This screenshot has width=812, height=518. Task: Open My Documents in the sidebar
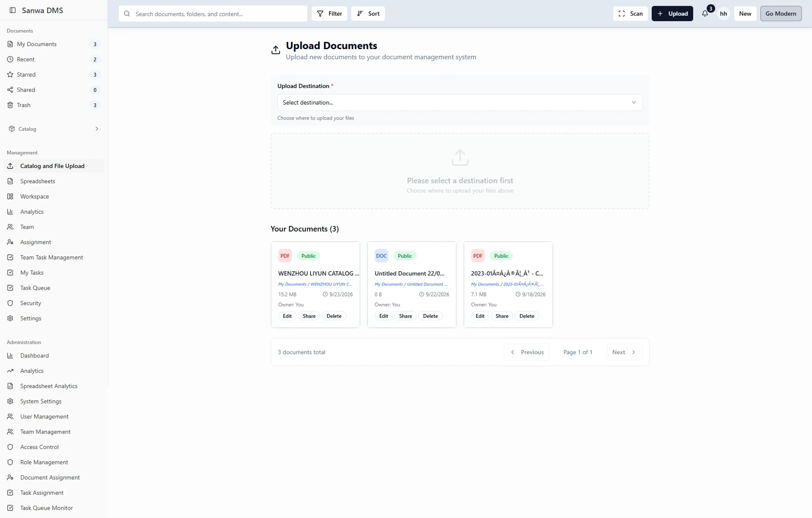pyautogui.click(x=54, y=44)
